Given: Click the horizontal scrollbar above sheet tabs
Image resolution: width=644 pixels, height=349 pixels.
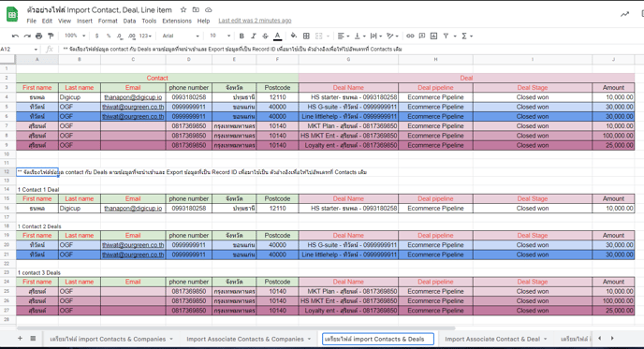Looking at the screenshot, I should tap(236, 328).
